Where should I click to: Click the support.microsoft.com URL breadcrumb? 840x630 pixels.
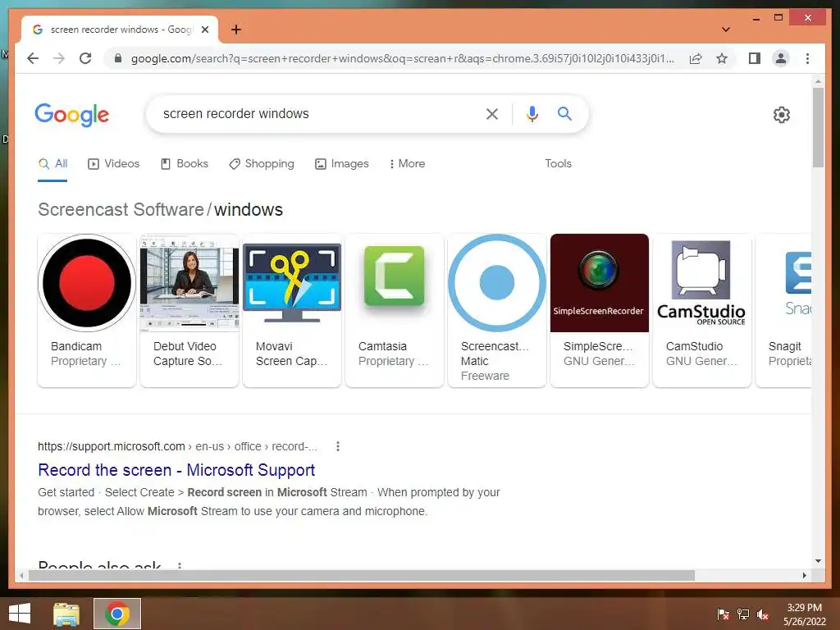click(177, 446)
